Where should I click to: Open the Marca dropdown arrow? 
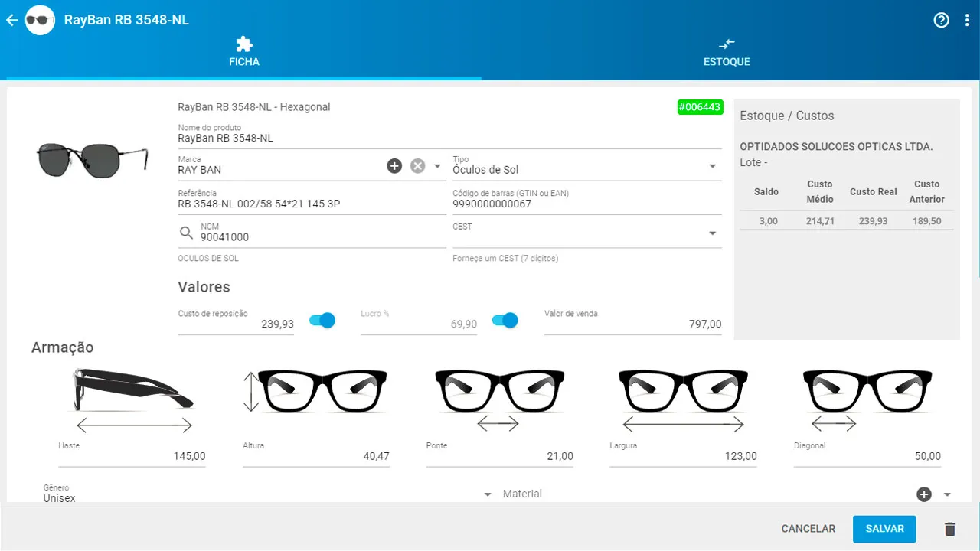tap(437, 166)
